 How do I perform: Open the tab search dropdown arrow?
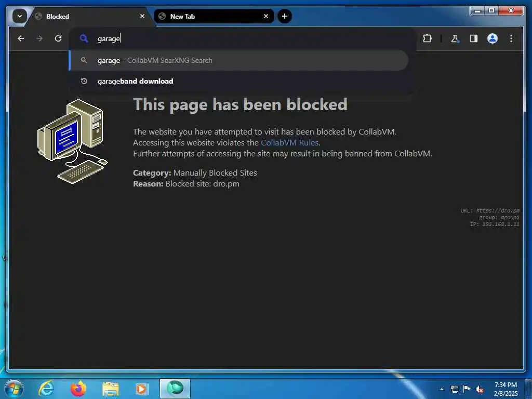point(19,16)
